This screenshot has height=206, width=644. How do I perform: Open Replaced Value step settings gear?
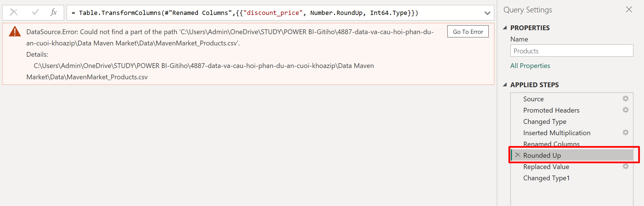tap(625, 166)
